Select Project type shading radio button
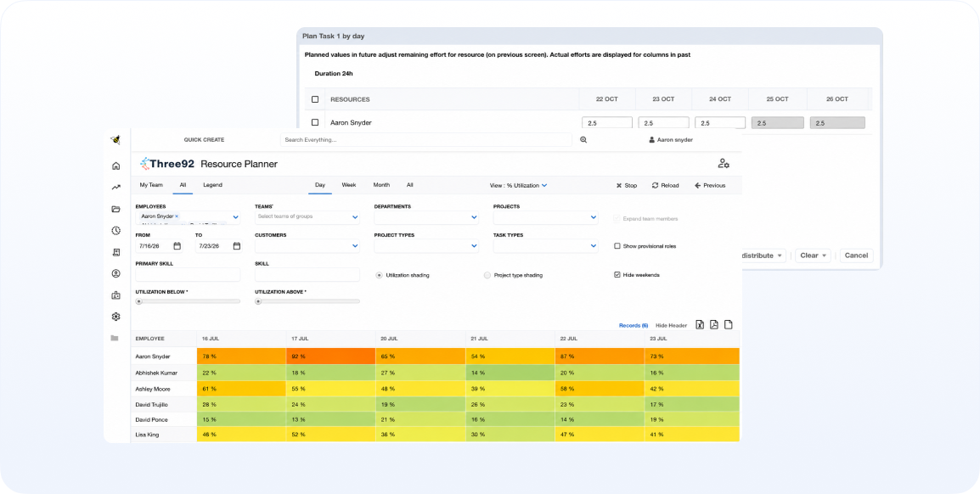980x494 pixels. click(487, 275)
